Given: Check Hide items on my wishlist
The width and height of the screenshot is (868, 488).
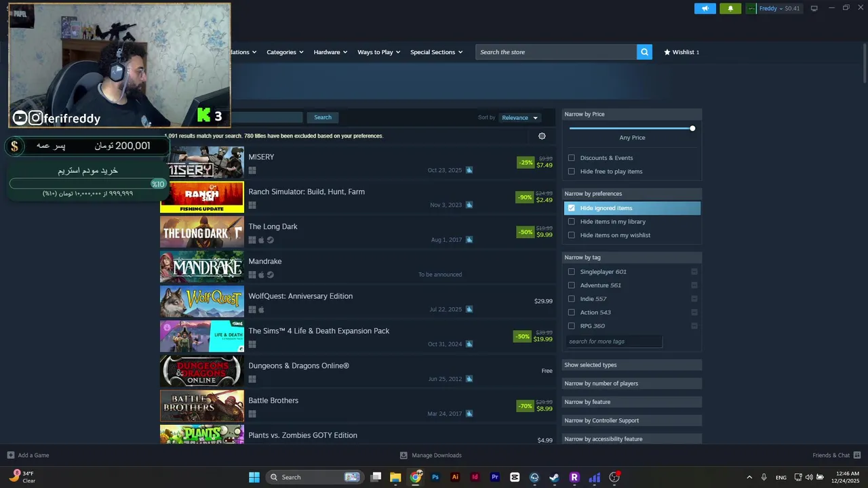Looking at the screenshot, I should pyautogui.click(x=571, y=235).
